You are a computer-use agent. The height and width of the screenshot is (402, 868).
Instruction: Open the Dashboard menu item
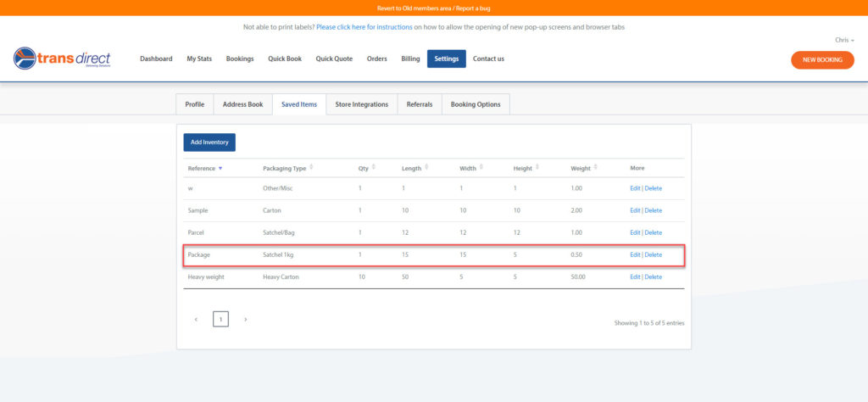(x=156, y=59)
